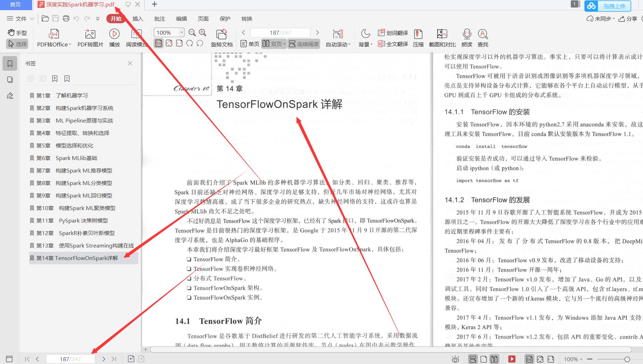Click the 分享 share button

pos(628,19)
